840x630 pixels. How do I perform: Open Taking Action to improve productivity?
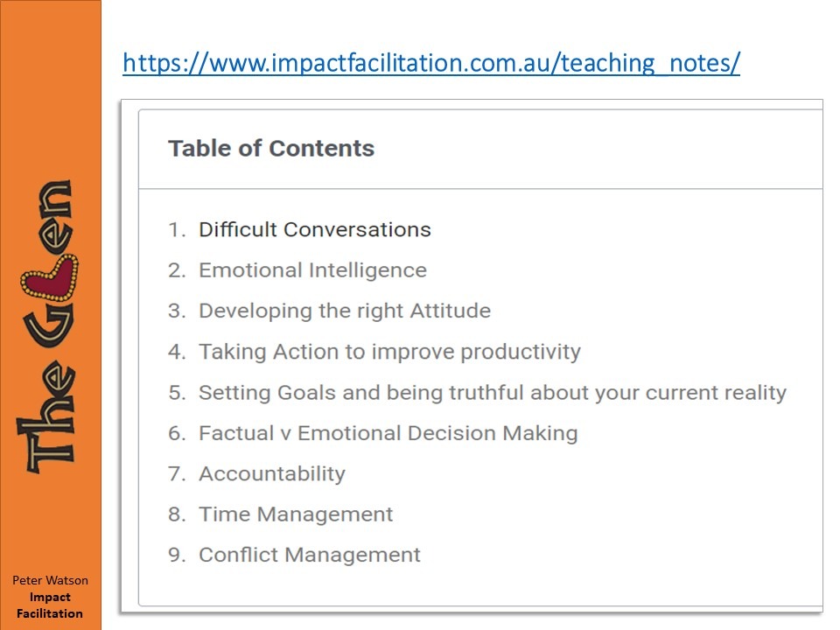tap(389, 352)
